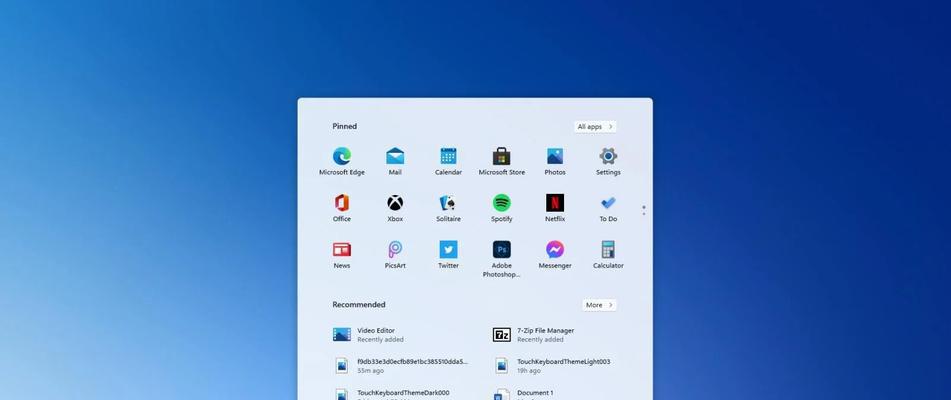Image resolution: width=951 pixels, height=400 pixels.
Task: Open Settings gear icon
Action: [x=608, y=161]
